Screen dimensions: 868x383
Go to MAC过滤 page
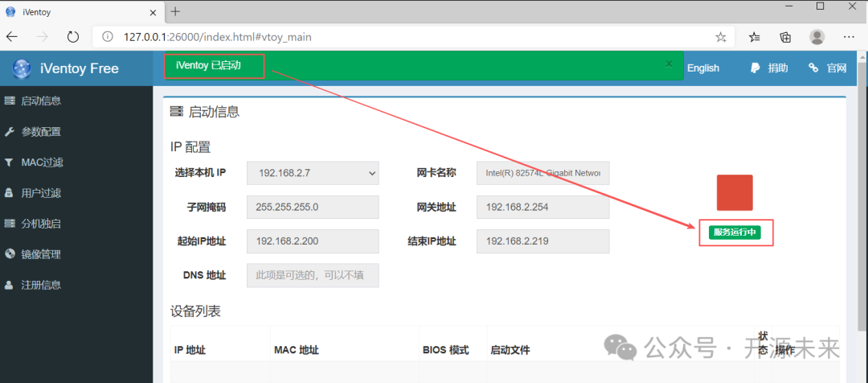[42, 163]
